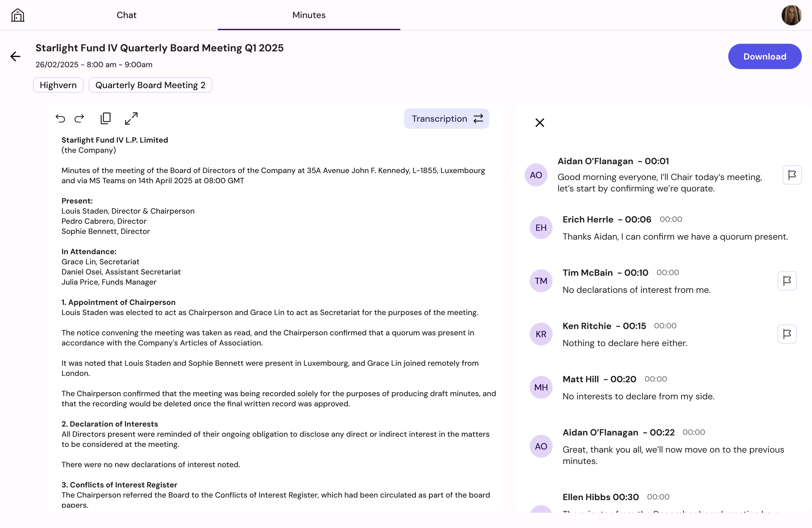Close the transcription panel
This screenshot has height=528, width=812.
(x=540, y=122)
